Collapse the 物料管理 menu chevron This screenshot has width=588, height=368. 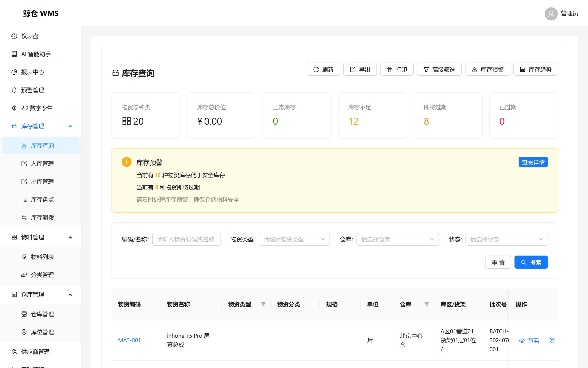click(70, 237)
